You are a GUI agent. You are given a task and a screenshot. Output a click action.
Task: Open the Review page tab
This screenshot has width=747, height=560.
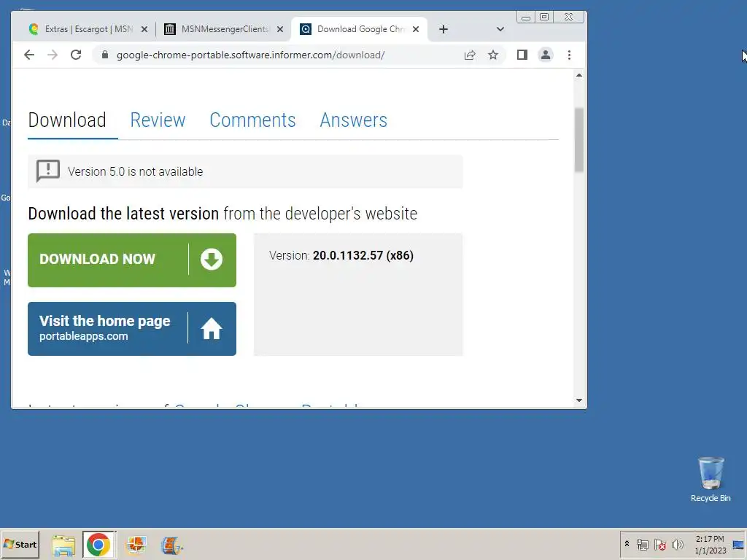[158, 120]
